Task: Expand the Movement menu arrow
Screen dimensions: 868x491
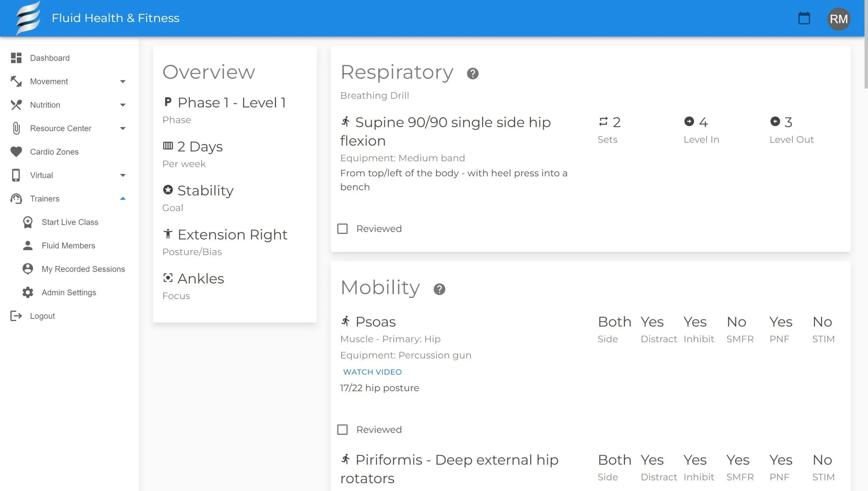Action: coord(123,82)
